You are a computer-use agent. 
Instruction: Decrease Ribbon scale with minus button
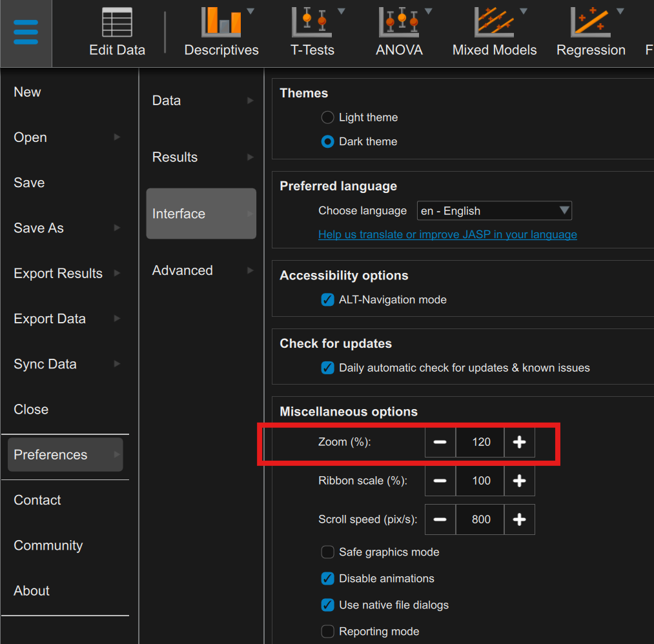440,481
